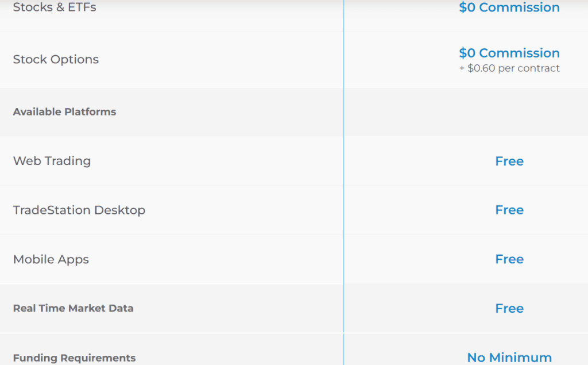Click empty cell right of Available Platforms
The width and height of the screenshot is (588, 365).
coord(465,112)
